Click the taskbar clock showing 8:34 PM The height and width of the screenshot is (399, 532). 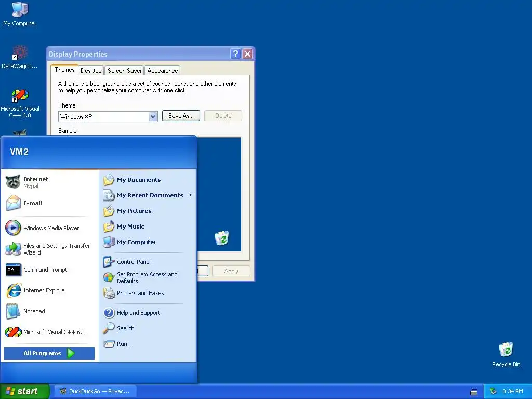[x=513, y=391]
